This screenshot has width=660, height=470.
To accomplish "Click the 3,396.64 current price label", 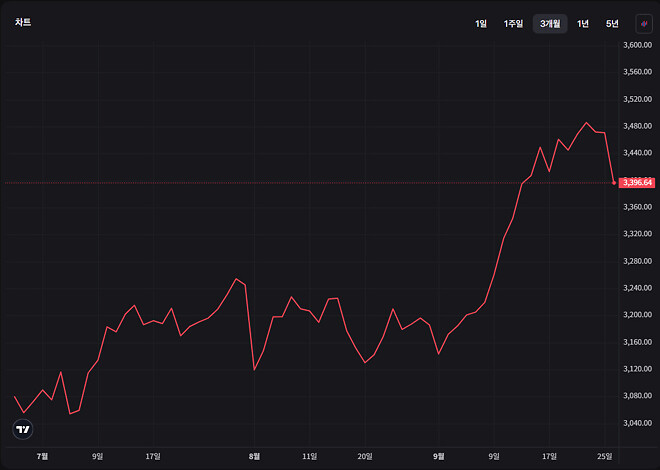I will (x=637, y=183).
